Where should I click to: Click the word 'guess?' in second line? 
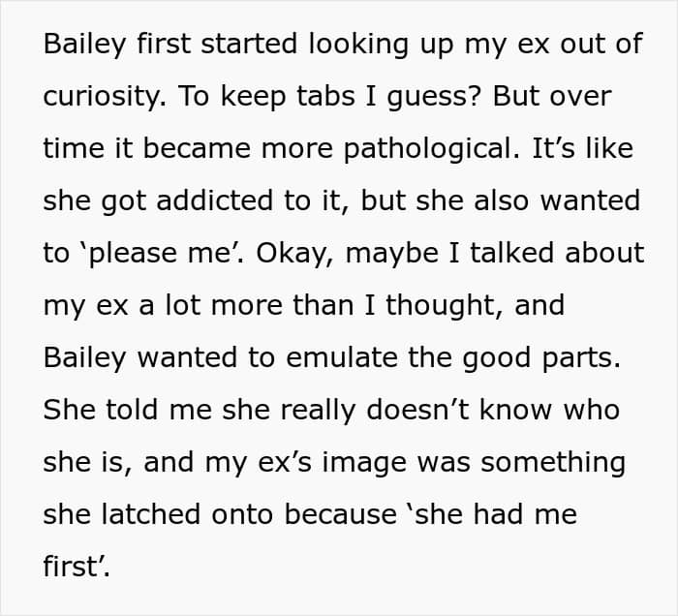434,97
